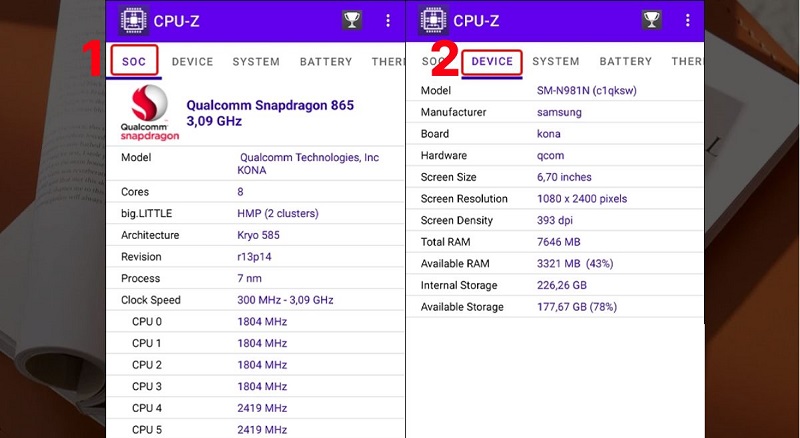Viewport: 800px width, 438px height.
Task: Click clock speed '300 MHz - 3,09 GHz'
Action: point(285,300)
